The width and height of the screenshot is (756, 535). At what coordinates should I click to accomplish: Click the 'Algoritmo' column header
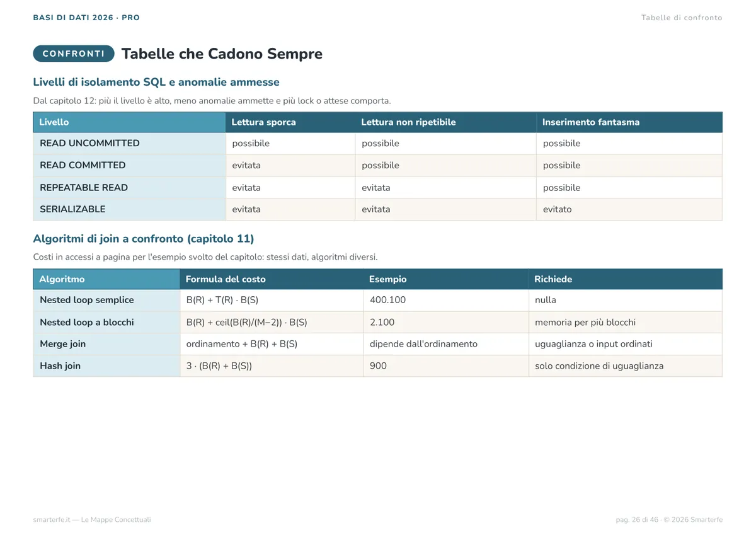[x=106, y=279]
